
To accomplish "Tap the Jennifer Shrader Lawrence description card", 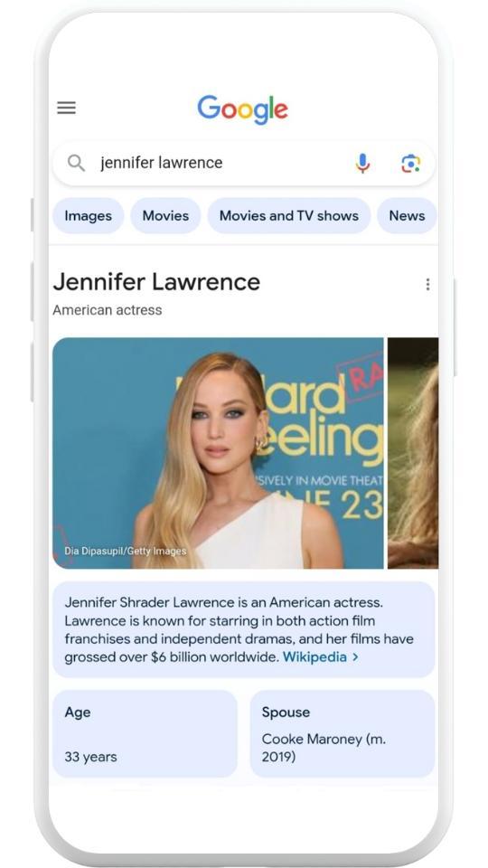I will point(243,629).
